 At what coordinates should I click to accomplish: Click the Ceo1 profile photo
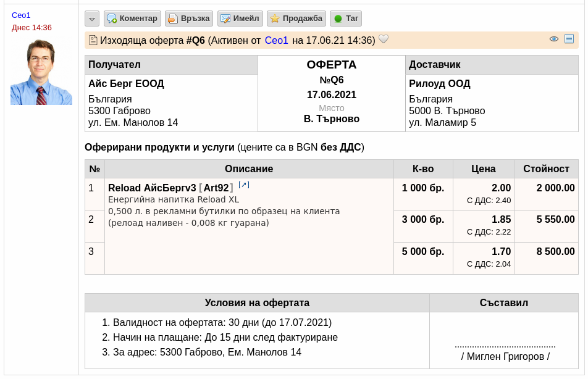[x=41, y=72]
